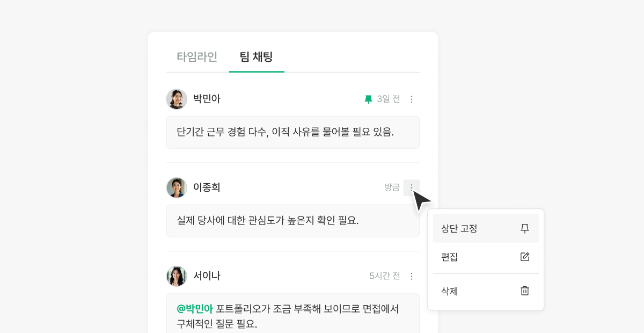Select 삭제 from the context menu
The width and height of the screenshot is (644, 333).
click(450, 291)
